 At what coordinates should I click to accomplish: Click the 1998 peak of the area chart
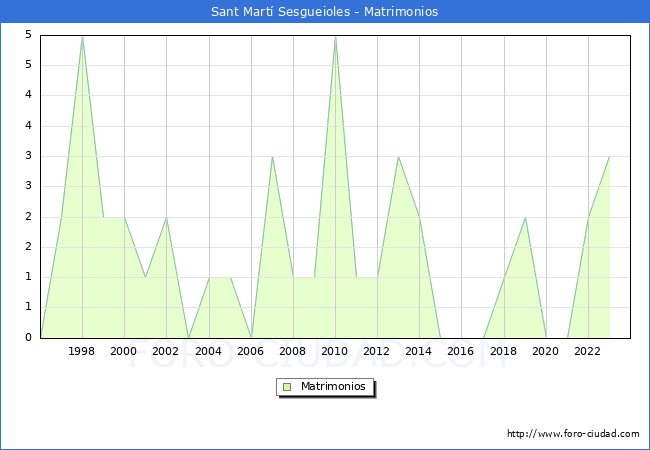click(82, 36)
